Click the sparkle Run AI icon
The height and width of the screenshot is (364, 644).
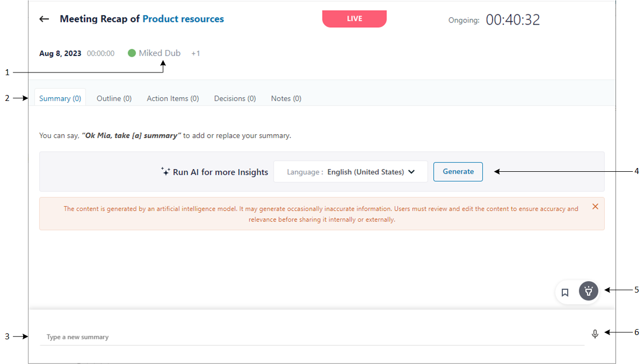tap(166, 171)
